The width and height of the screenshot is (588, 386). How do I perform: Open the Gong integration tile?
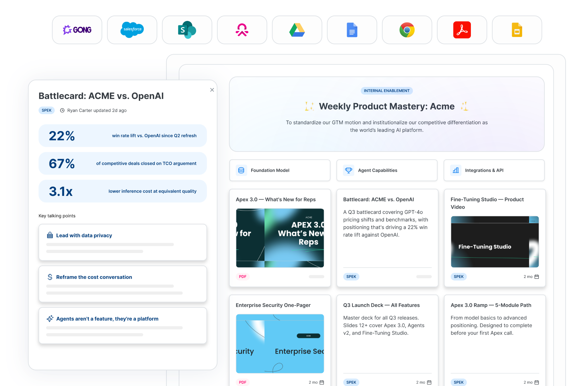point(77,30)
